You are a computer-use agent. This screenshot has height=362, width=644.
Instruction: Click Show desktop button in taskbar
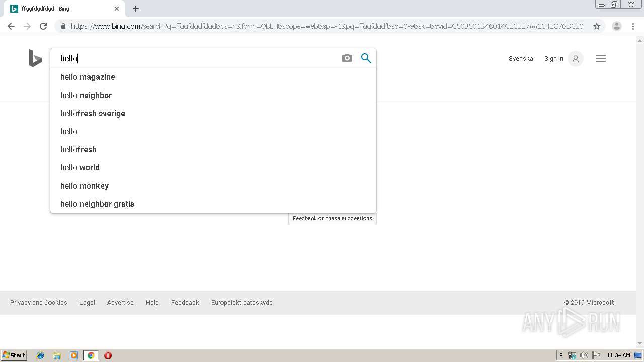coord(638,355)
